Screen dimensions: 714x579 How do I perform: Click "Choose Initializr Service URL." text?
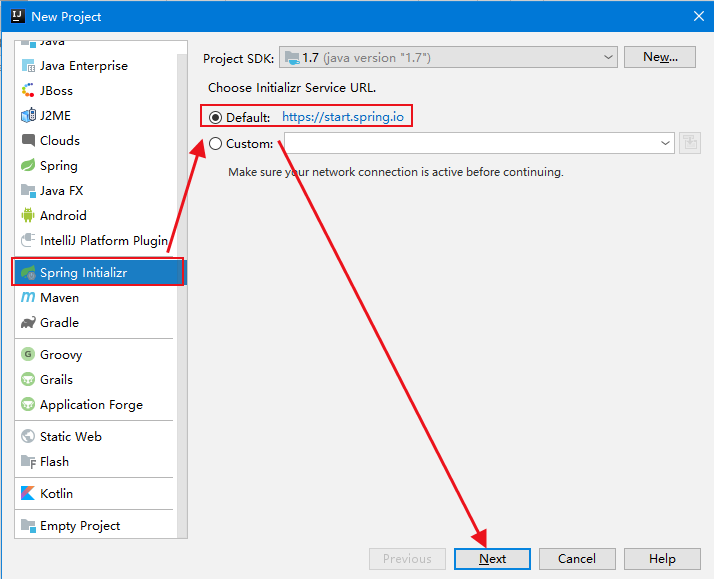(292, 88)
